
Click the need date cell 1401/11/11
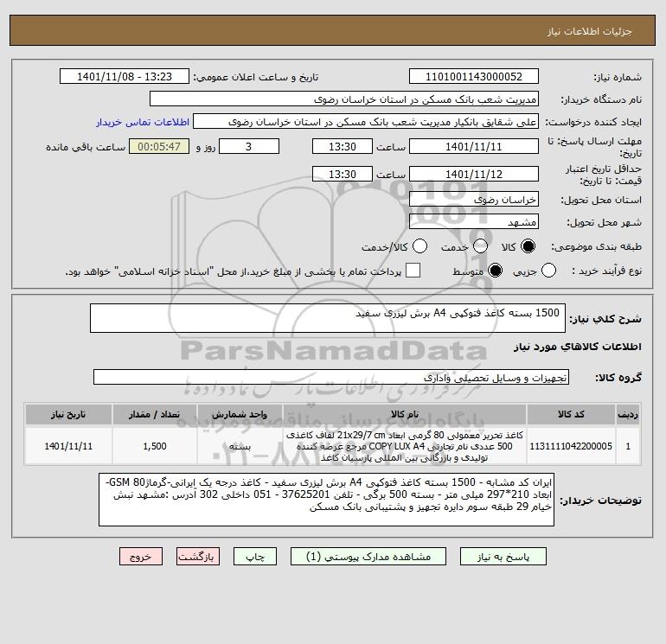[x=68, y=446]
